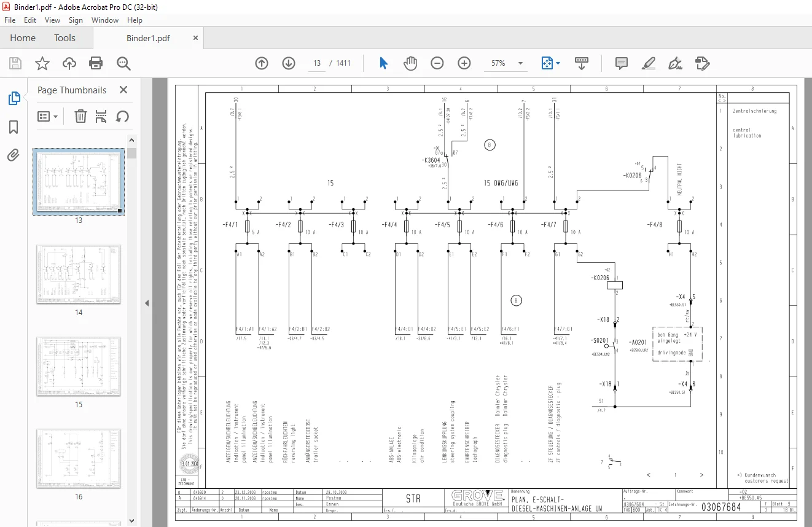Click the current page number field
This screenshot has height=527, width=812.
click(317, 63)
